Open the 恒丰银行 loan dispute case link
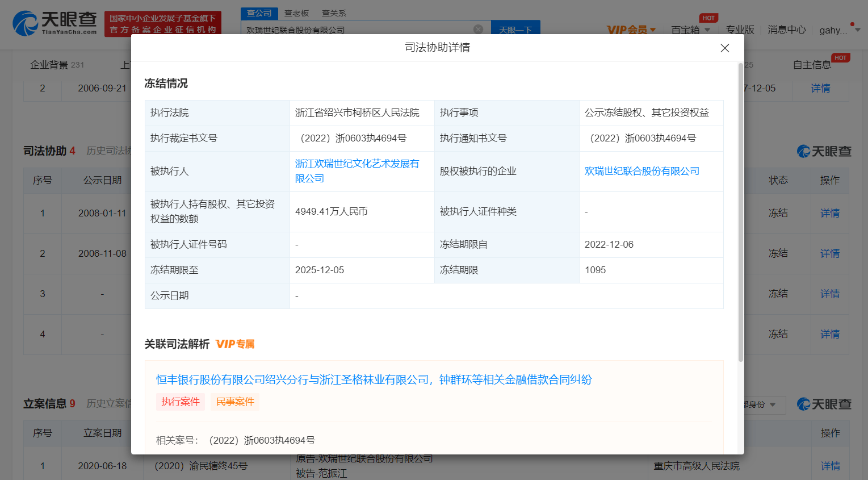868x480 pixels. pyautogui.click(x=375, y=379)
